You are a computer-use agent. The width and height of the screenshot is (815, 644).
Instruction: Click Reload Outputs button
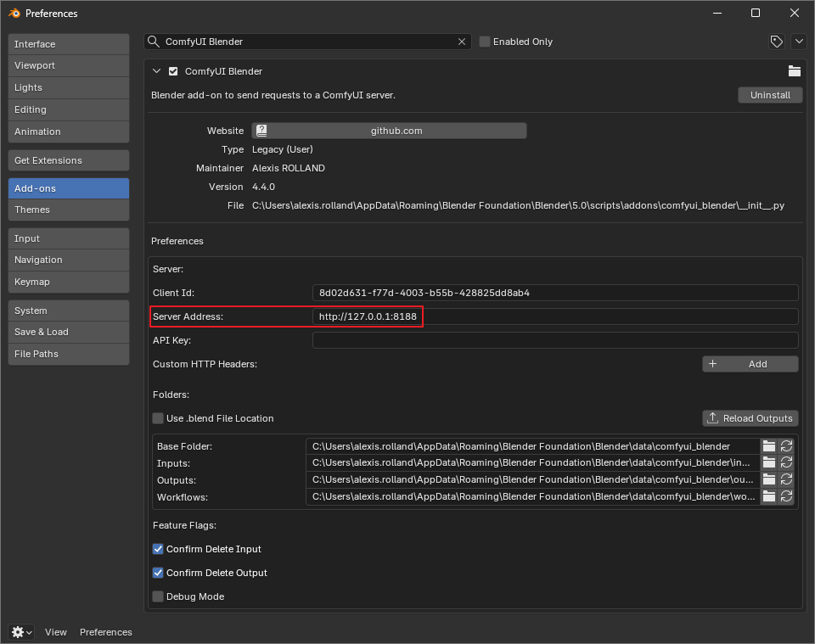pos(750,418)
